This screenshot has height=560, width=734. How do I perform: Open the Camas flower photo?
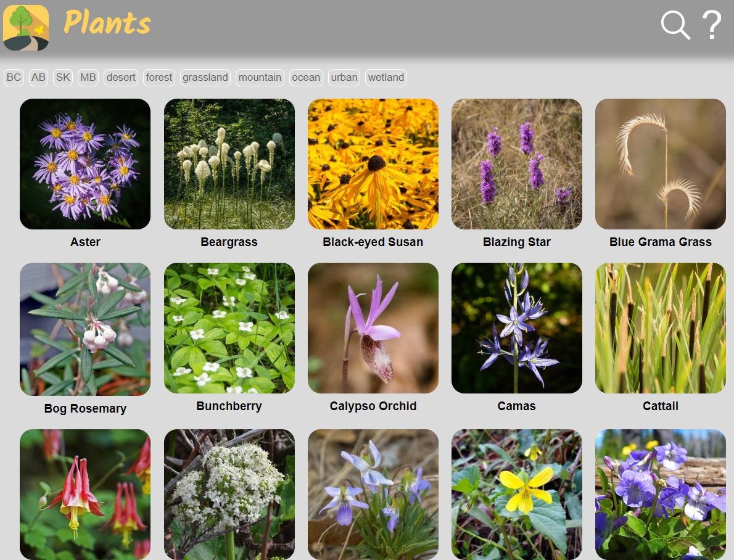click(x=517, y=327)
